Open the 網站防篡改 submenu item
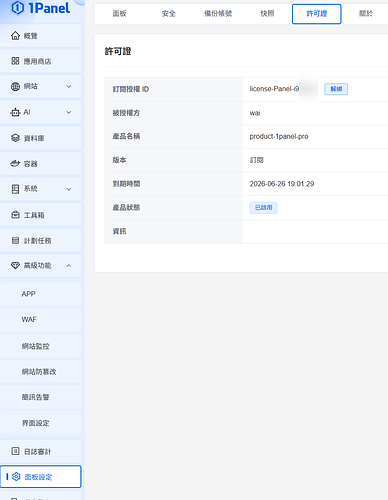This screenshot has width=388, height=500. (39, 371)
